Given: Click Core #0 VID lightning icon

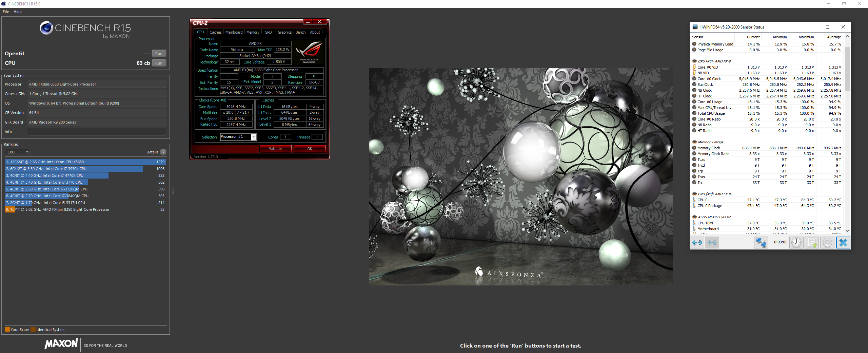Looking at the screenshot, I should pyautogui.click(x=694, y=67).
